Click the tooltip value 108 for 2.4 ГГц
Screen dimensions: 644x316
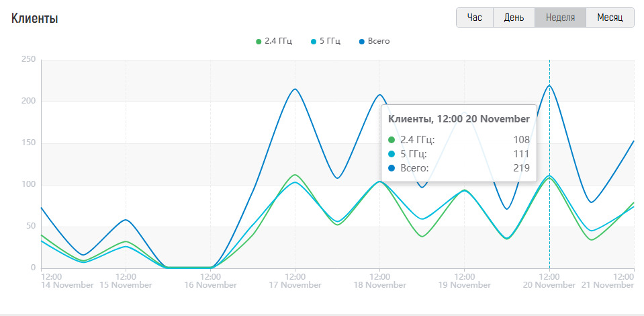pyautogui.click(x=522, y=140)
